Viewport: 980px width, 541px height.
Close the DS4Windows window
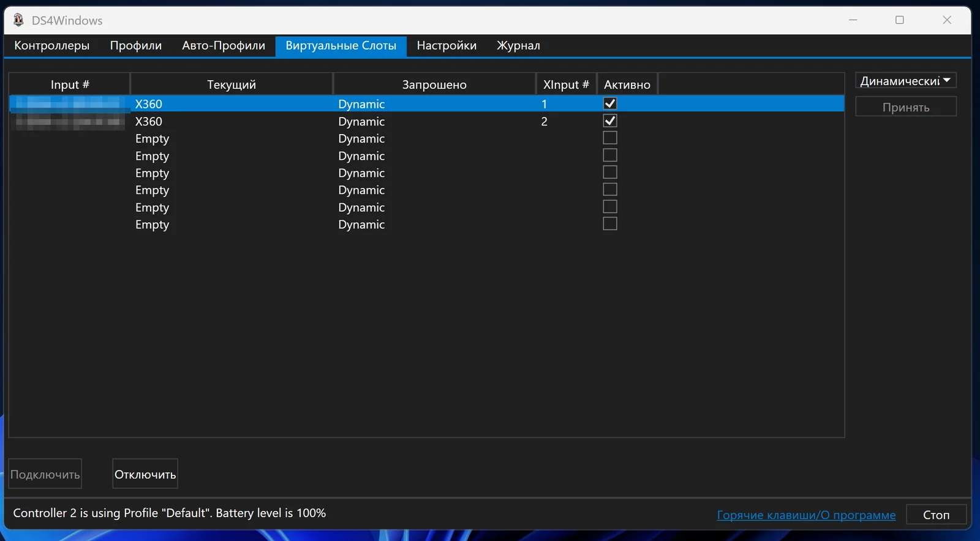click(x=947, y=20)
